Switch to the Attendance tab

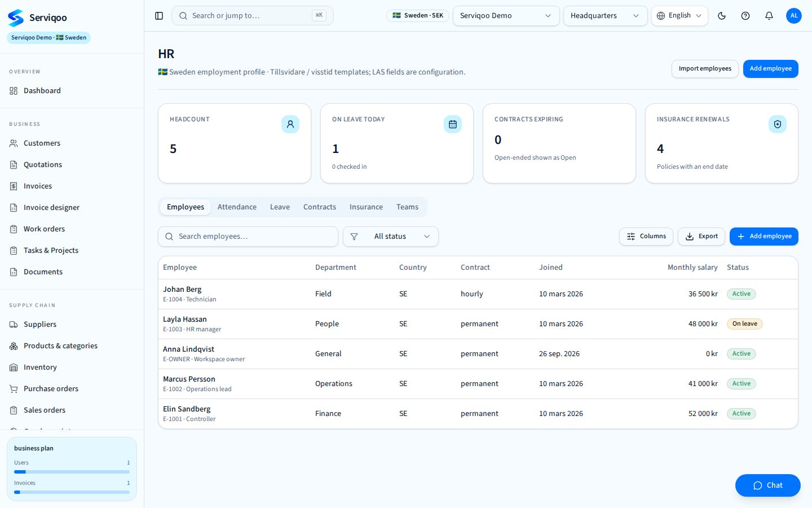(x=237, y=207)
